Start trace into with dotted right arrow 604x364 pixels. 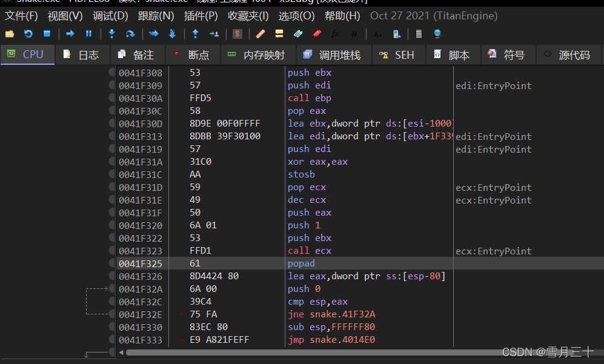(153, 34)
